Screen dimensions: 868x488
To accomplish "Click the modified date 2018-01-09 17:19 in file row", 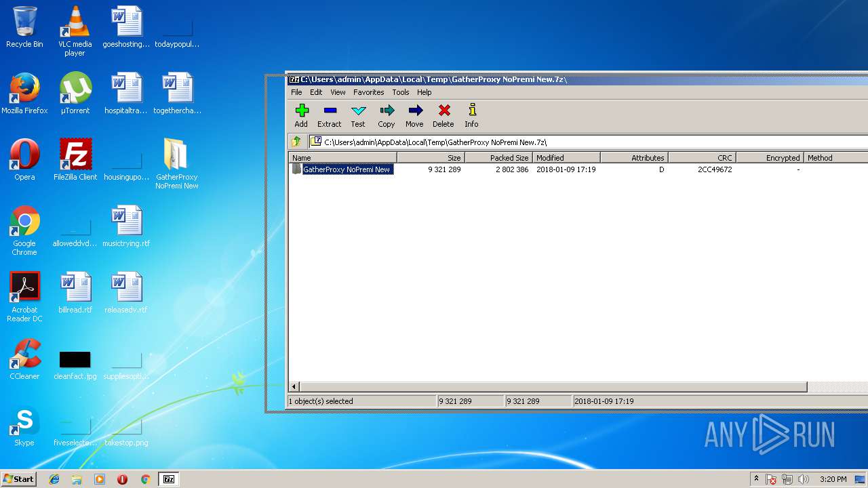I will (566, 169).
